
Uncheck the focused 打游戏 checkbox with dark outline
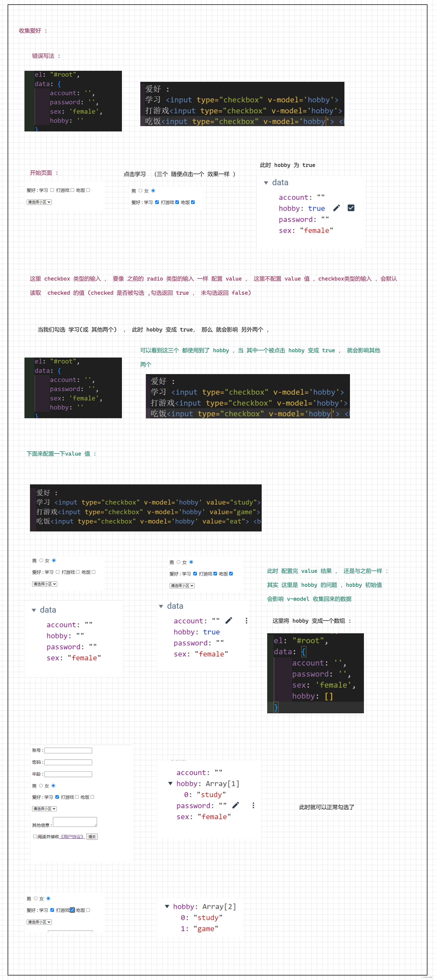72,910
